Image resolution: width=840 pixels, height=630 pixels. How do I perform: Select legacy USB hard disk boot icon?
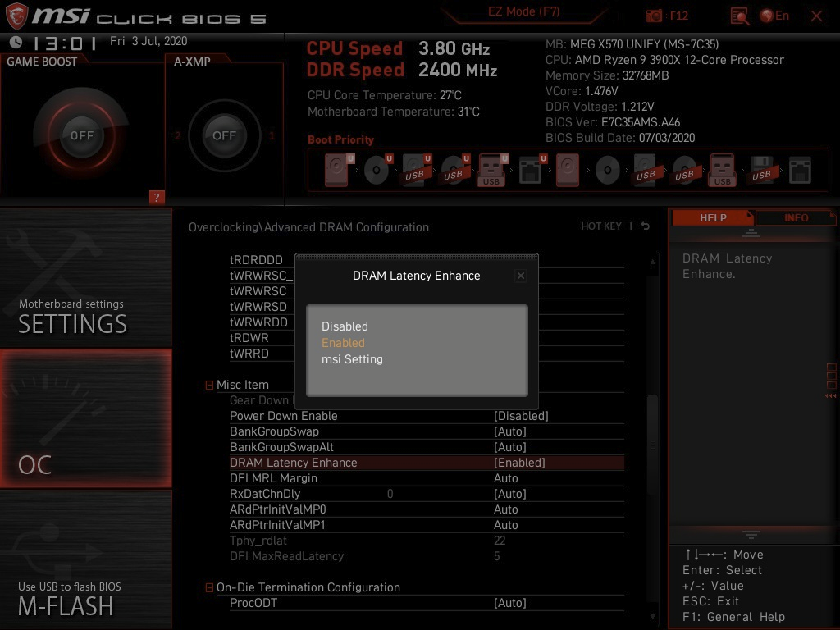[x=646, y=171]
